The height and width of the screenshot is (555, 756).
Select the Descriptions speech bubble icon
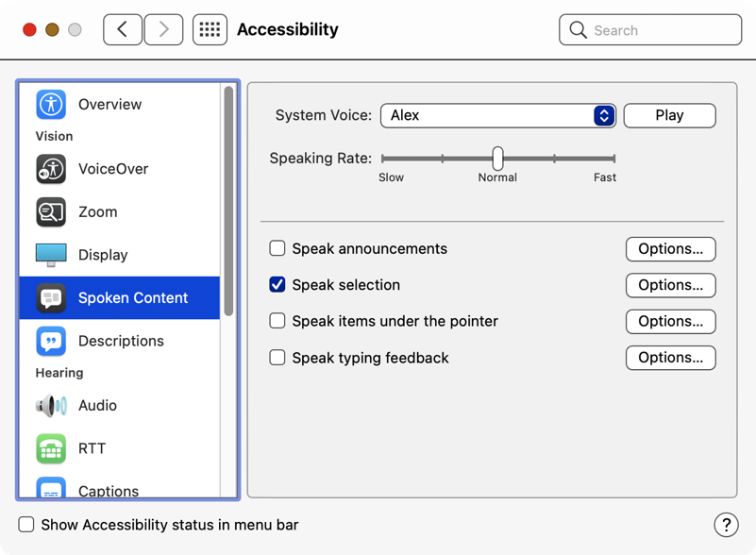click(x=51, y=341)
